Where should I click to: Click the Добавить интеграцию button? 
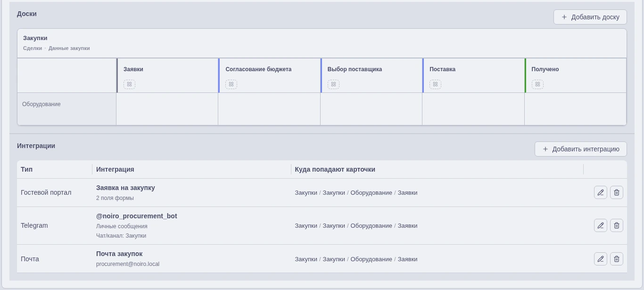tap(580, 149)
